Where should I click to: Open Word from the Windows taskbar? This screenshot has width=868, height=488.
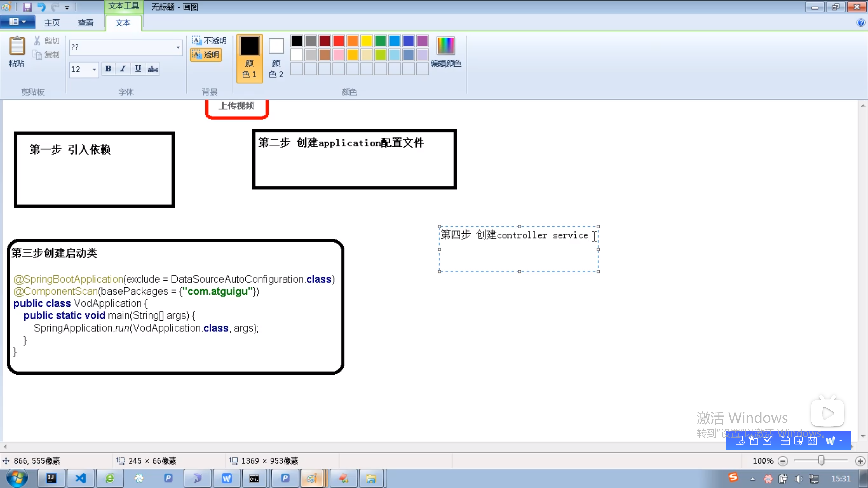coord(226,478)
